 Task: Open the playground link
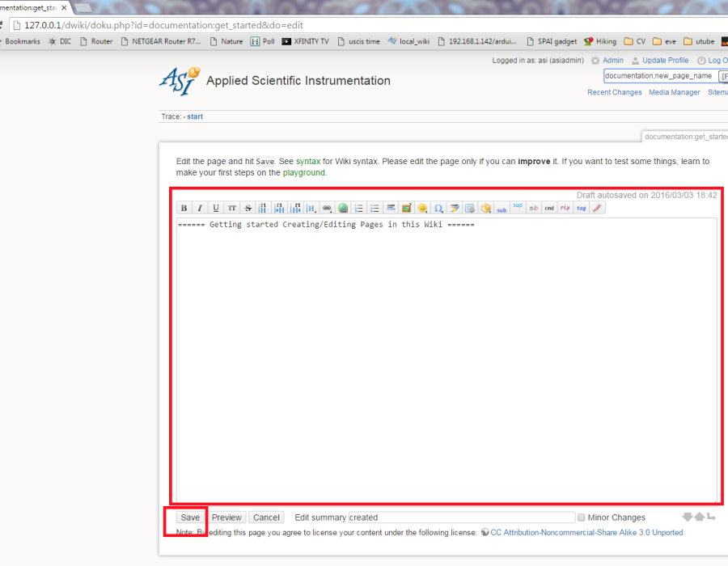(x=303, y=172)
